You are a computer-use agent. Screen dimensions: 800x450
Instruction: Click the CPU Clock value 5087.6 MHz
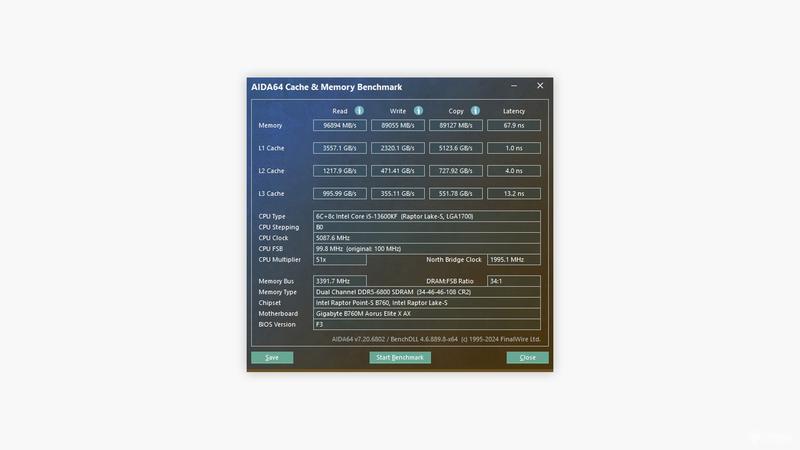coord(427,238)
